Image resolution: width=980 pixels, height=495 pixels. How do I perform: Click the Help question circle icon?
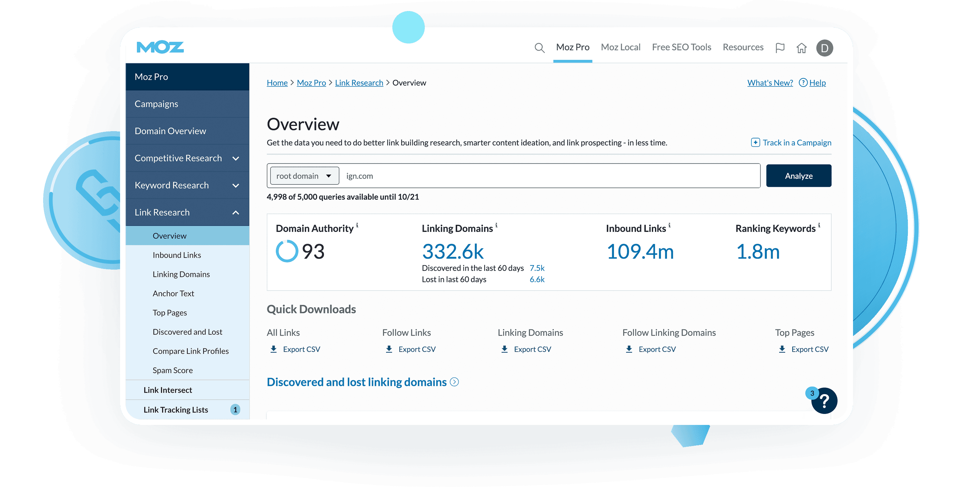click(803, 82)
